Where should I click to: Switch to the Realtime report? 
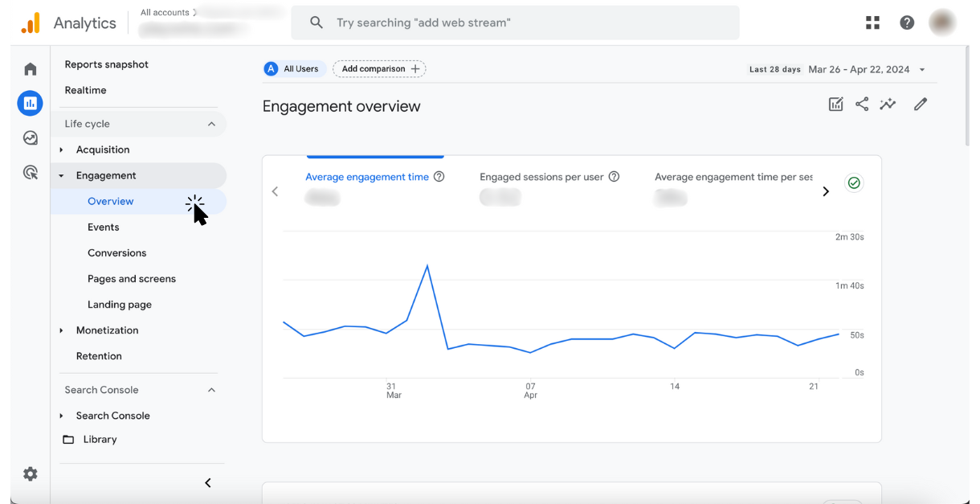[85, 90]
